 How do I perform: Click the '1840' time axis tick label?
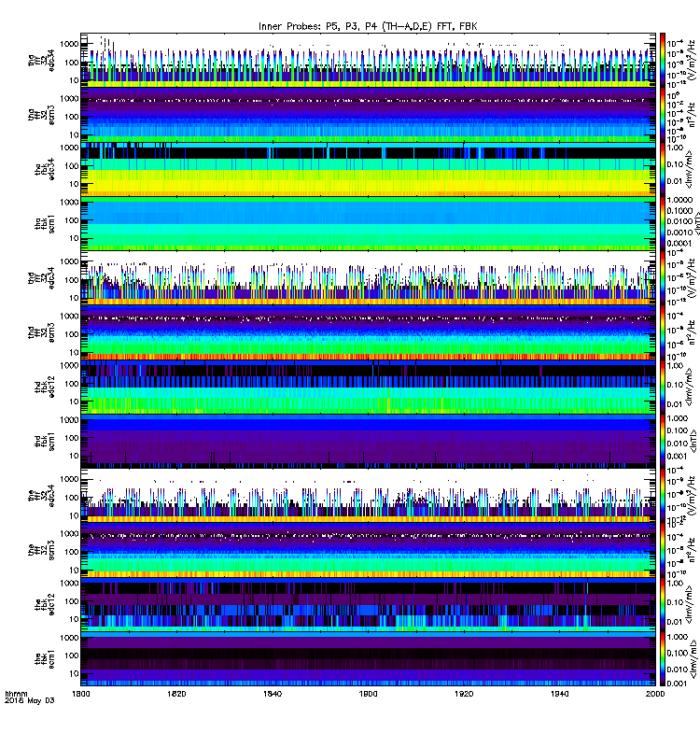272,694
